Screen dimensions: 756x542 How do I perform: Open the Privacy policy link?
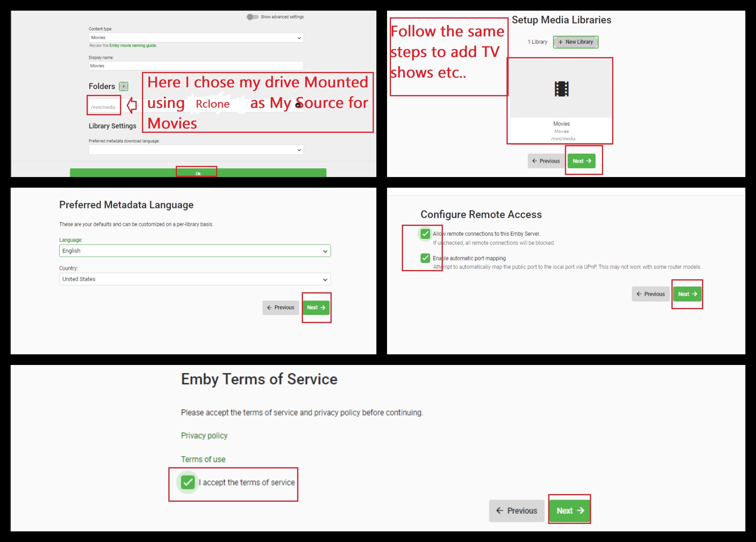pos(204,436)
